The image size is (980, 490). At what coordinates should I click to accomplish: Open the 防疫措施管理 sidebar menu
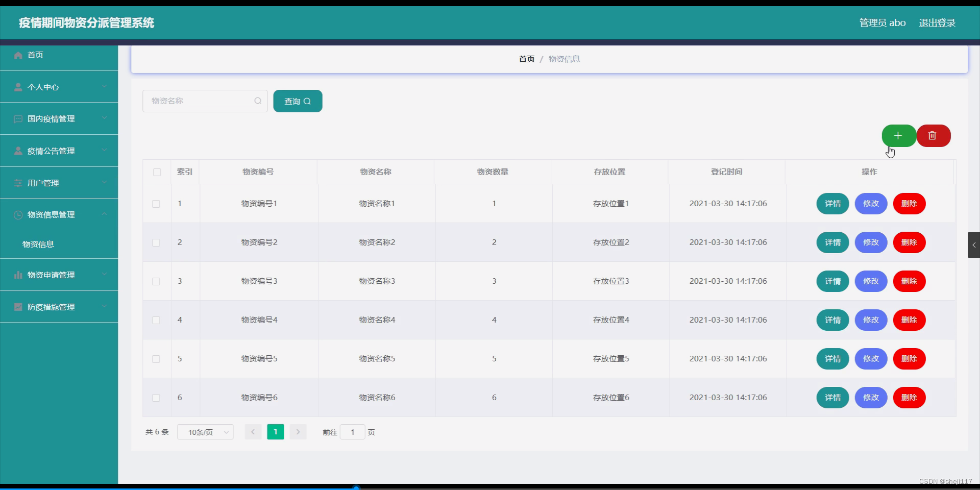tap(59, 307)
